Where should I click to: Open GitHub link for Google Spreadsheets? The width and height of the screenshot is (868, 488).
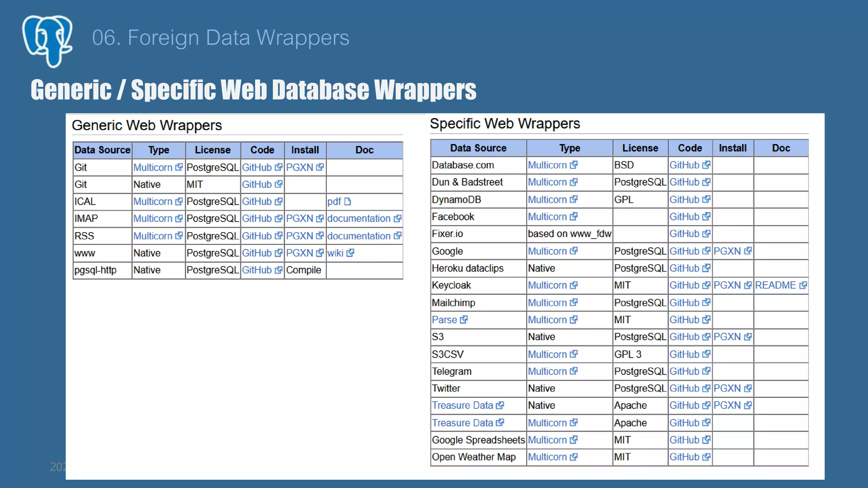690,440
